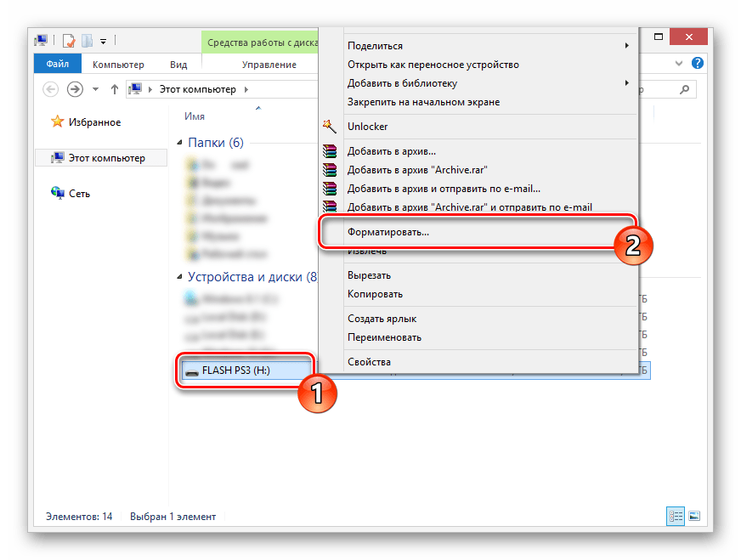Open the "Файл" tab

(x=58, y=65)
